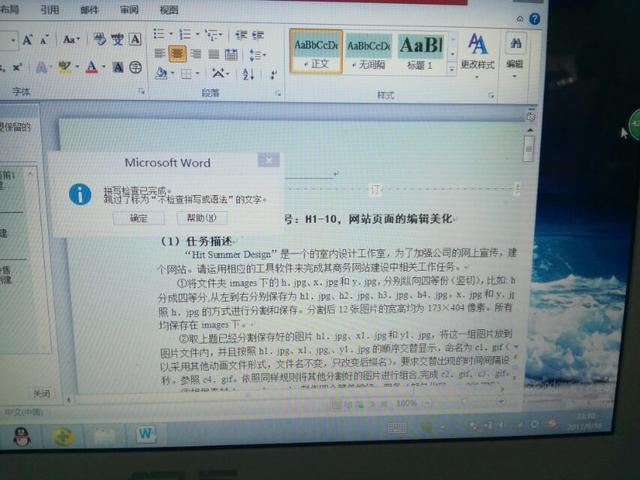Click 确定 (OK) in the Microsoft Word dialog
Viewport: 640px width, 480px height.
coord(139,218)
